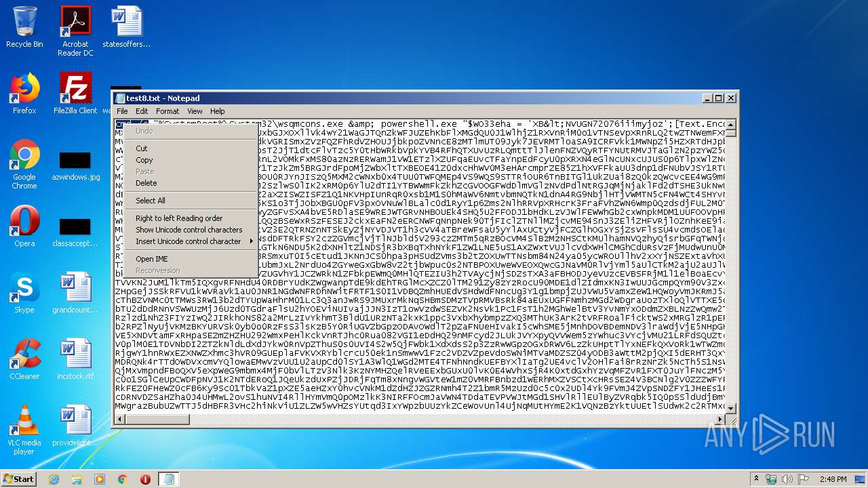The height and width of the screenshot is (488, 868).
Task: Click the Notepad taskbar button
Action: point(170,479)
